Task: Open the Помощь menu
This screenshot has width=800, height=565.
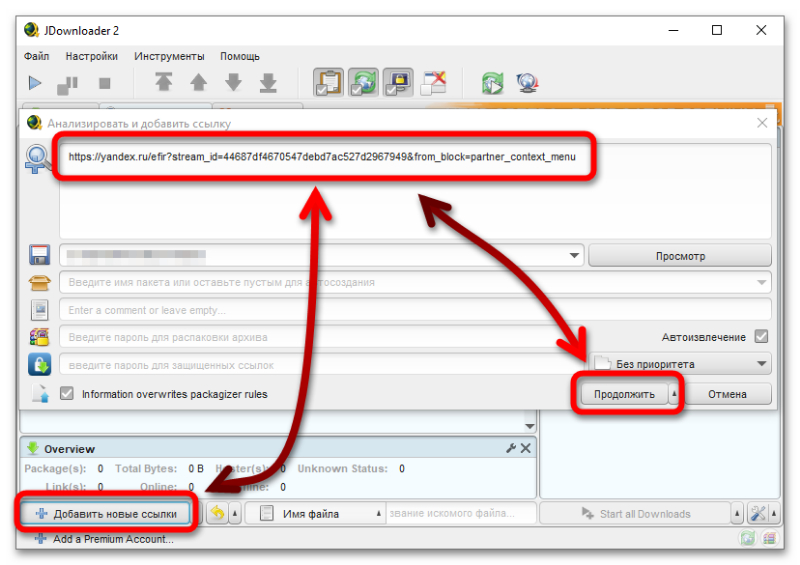Action: point(240,56)
